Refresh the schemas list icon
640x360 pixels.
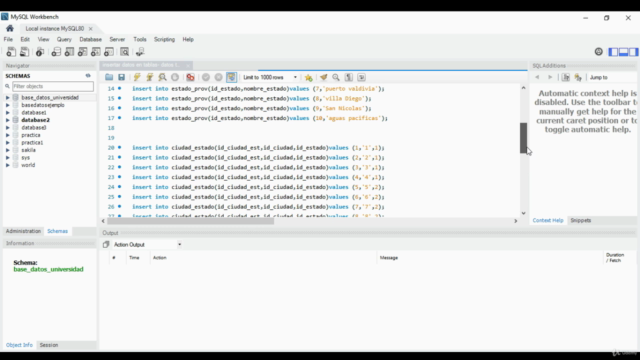(x=88, y=76)
